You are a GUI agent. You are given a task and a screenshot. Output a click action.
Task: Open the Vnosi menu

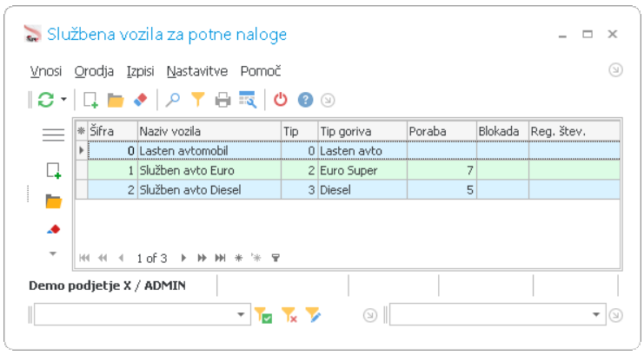tap(46, 71)
